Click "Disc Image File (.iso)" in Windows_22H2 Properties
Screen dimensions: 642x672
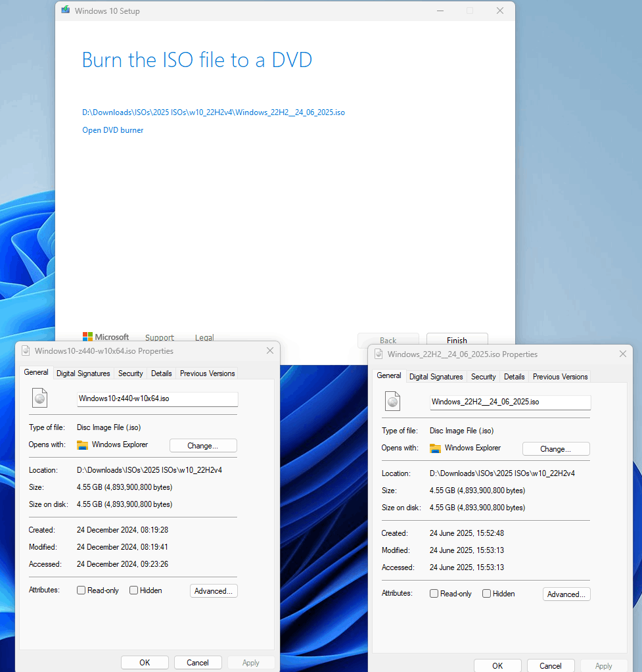point(462,431)
